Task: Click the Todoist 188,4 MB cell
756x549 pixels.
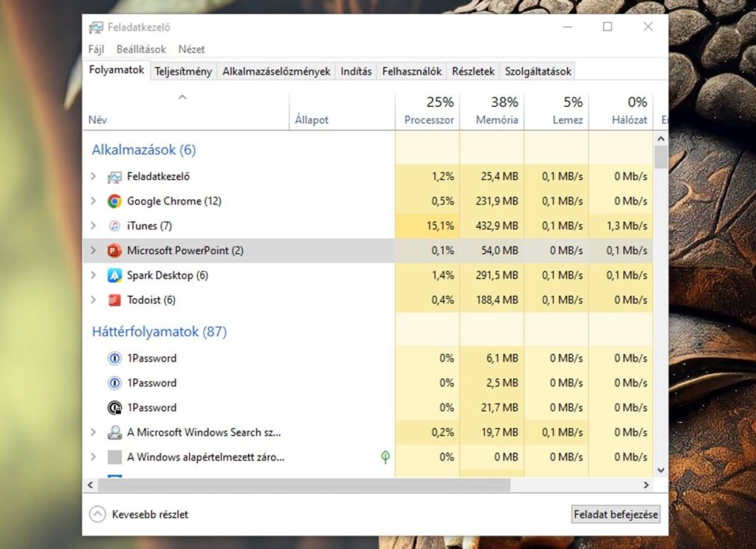Action: pyautogui.click(x=492, y=300)
